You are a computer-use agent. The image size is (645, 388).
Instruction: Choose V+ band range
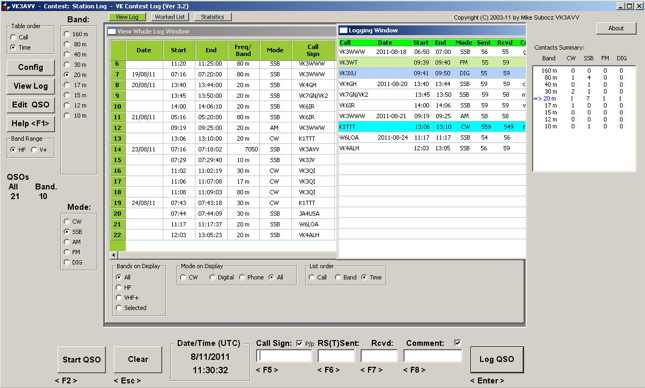pyautogui.click(x=35, y=150)
